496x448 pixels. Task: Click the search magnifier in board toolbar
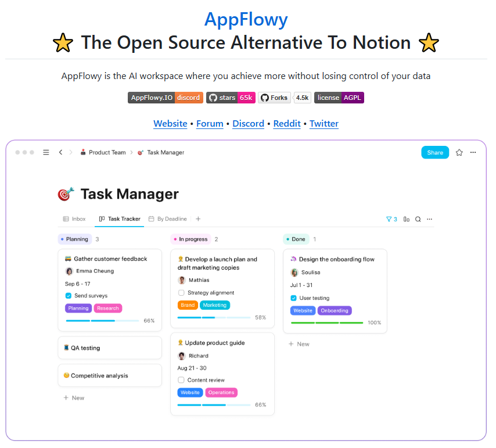[x=418, y=219]
